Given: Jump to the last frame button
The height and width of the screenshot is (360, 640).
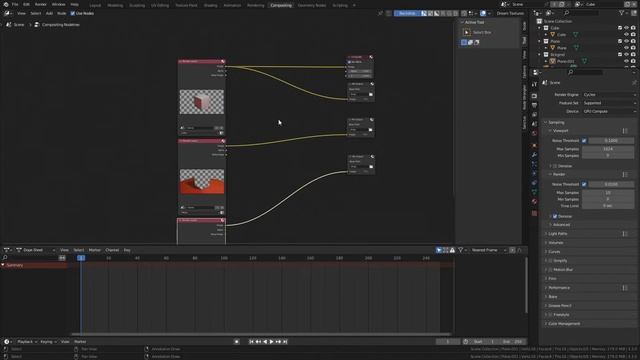Looking at the screenshot, I should click(x=285, y=342).
